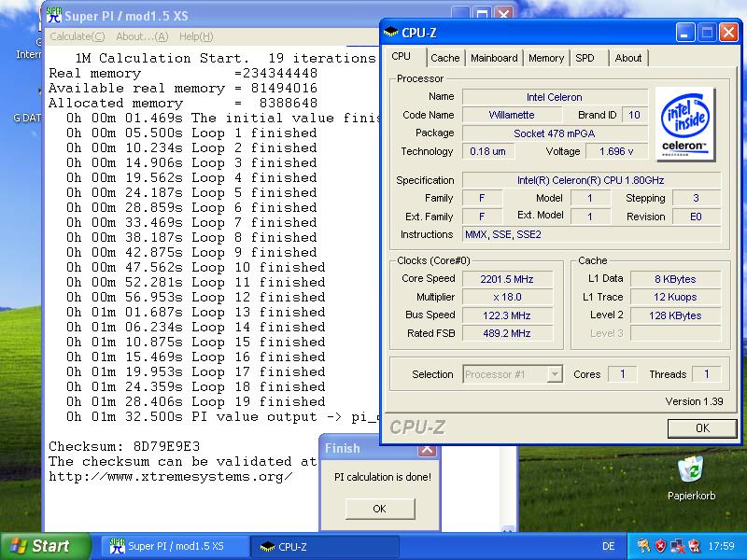Switch to the SPD tab
The width and height of the screenshot is (747, 560).
point(585,58)
